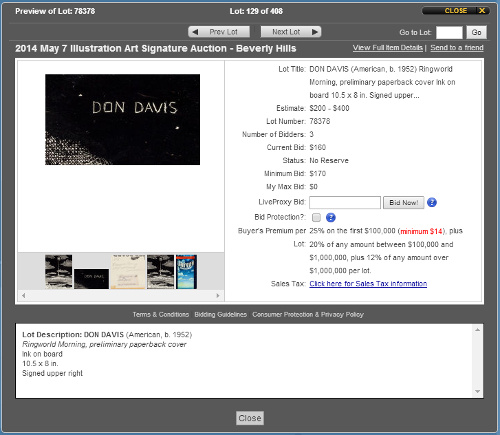The image size is (500, 435).
Task: Click the Status value No Reserve
Action: [x=329, y=161]
